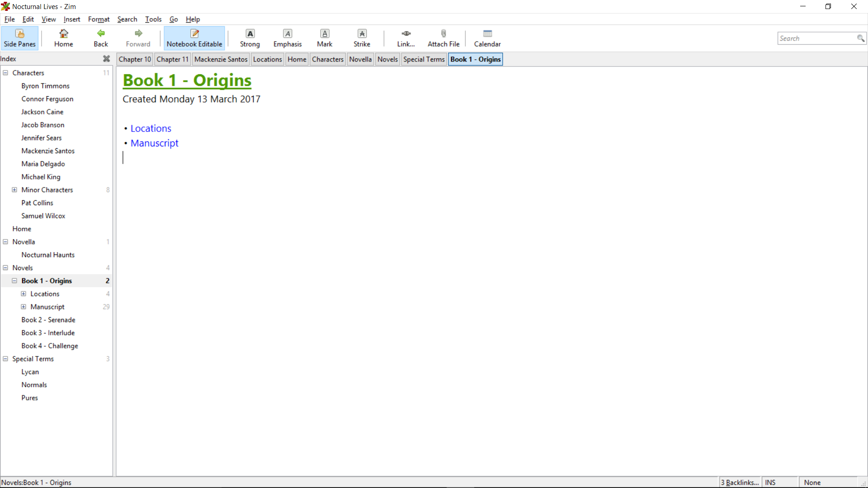Close the Index side pane
868x488 pixels.
coord(106,59)
